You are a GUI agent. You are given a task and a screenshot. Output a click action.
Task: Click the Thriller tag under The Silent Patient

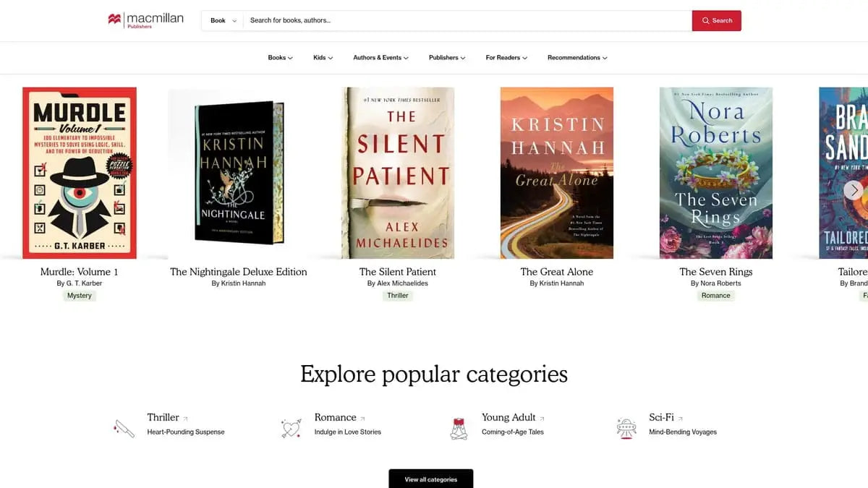[398, 296]
